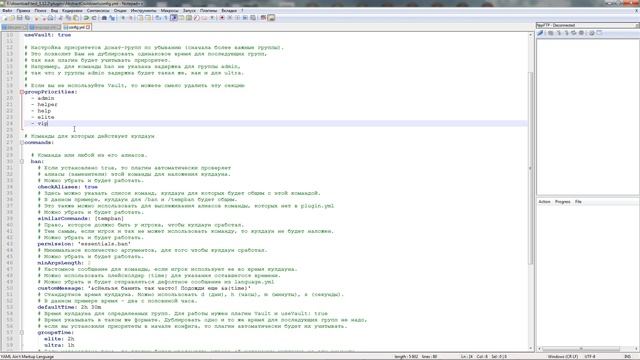Screen dimensions: 640x360
Task: Click the editor scrollbar down arrow
Action: (x=531, y=348)
